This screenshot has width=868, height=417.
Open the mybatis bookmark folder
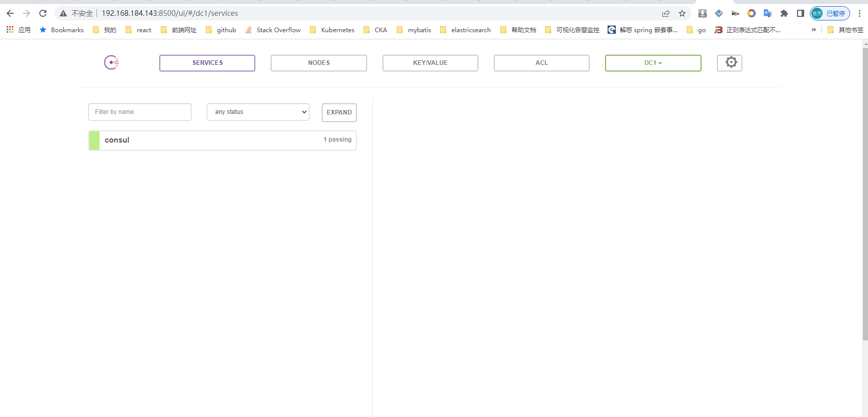414,30
